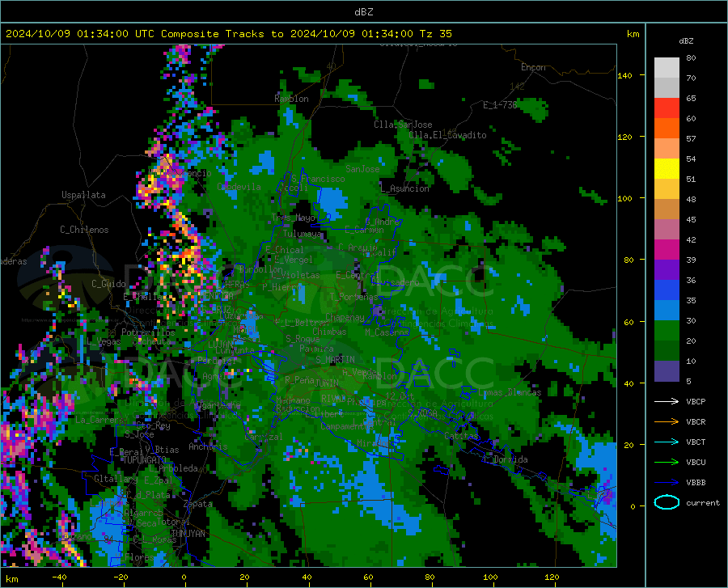Select the purple 36-39 dBZ swatch
The width and height of the screenshot is (728, 588).
click(x=667, y=270)
